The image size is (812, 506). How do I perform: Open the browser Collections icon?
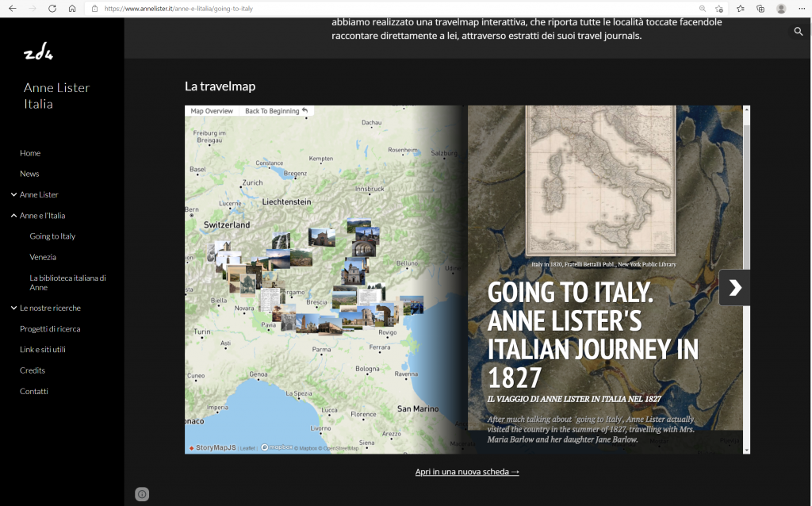tap(760, 9)
